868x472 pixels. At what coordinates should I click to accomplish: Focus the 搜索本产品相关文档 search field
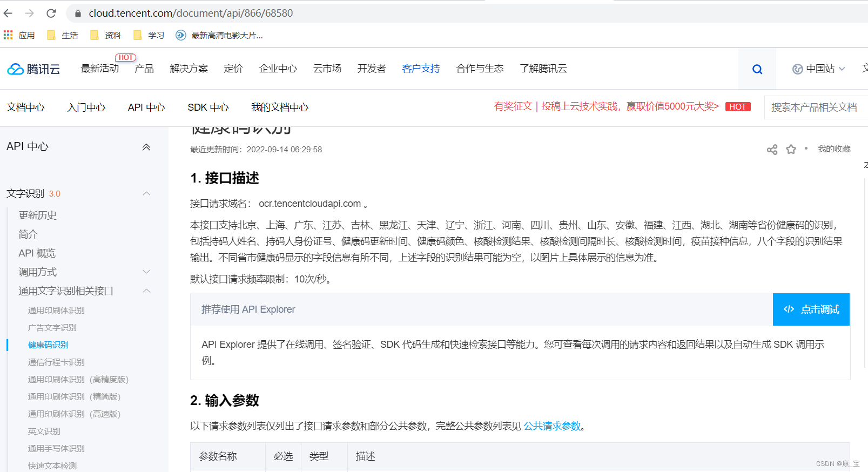816,107
